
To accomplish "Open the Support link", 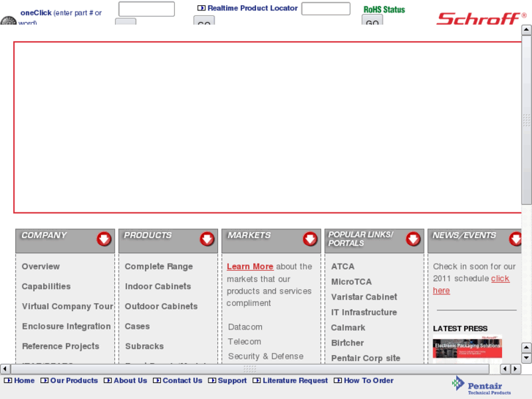I will [x=232, y=380].
